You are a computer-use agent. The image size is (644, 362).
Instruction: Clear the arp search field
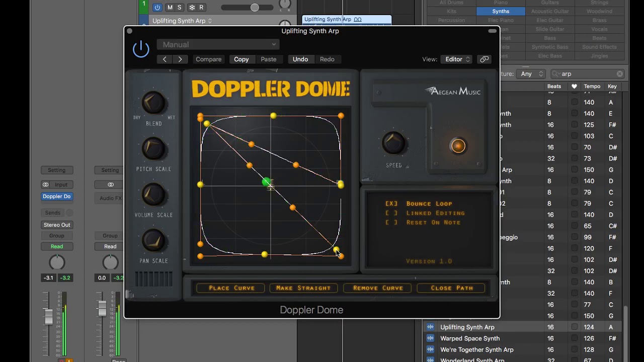(x=620, y=74)
